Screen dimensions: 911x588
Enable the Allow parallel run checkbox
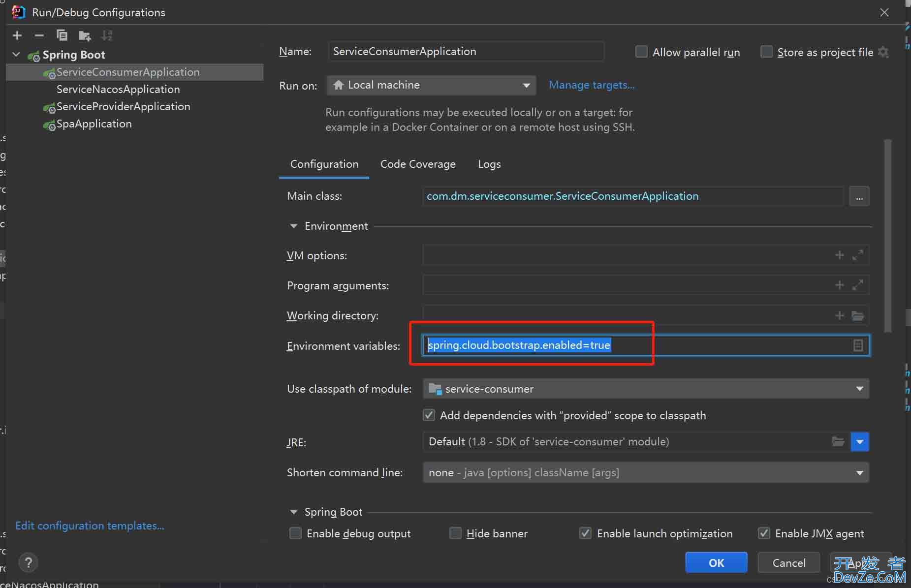click(x=641, y=52)
